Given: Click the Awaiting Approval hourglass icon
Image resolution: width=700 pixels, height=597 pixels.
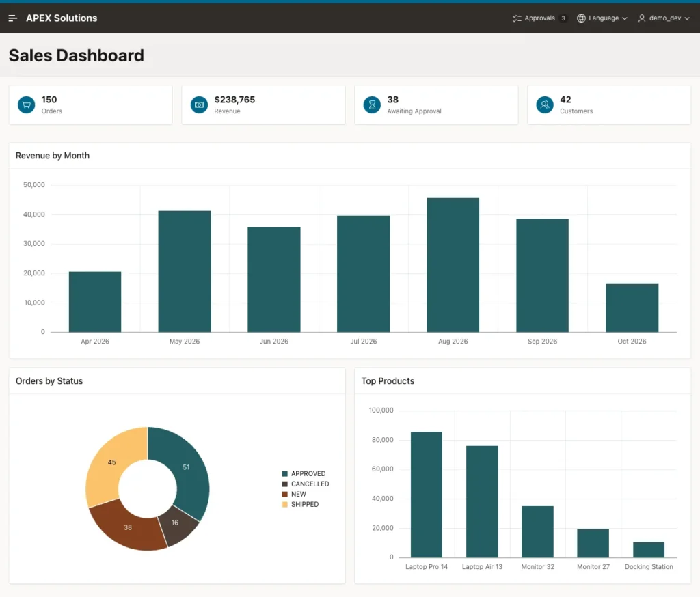Looking at the screenshot, I should (372, 105).
